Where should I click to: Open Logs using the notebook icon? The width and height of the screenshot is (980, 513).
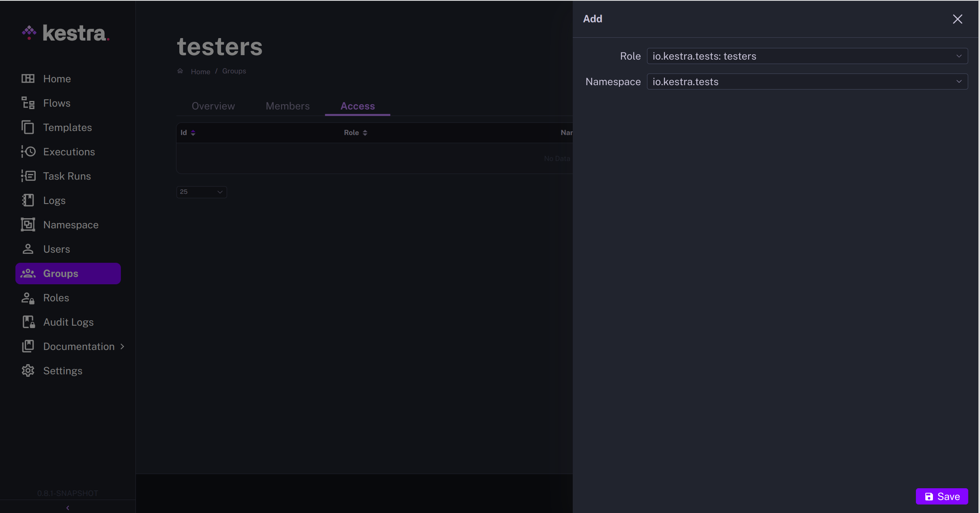point(28,200)
